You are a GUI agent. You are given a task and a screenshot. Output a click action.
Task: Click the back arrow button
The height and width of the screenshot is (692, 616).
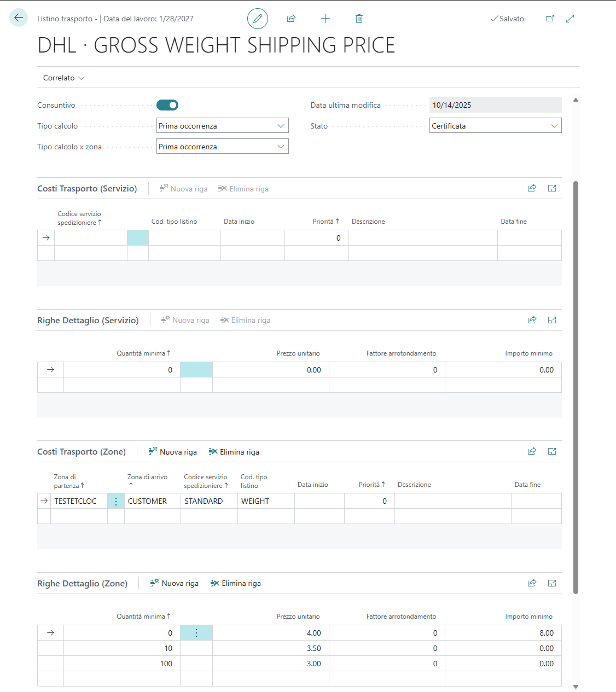point(19,18)
